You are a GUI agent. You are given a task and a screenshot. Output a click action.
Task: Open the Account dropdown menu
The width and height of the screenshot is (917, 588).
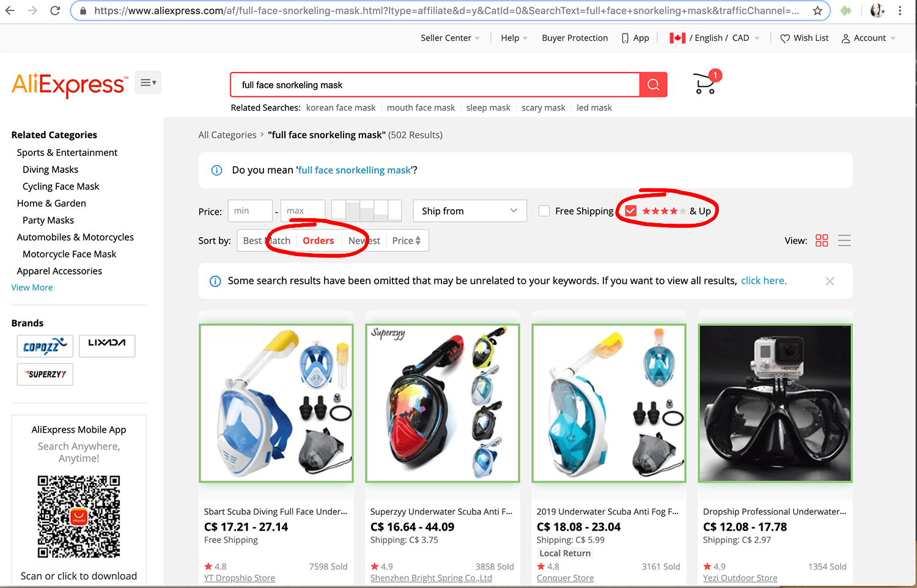868,38
